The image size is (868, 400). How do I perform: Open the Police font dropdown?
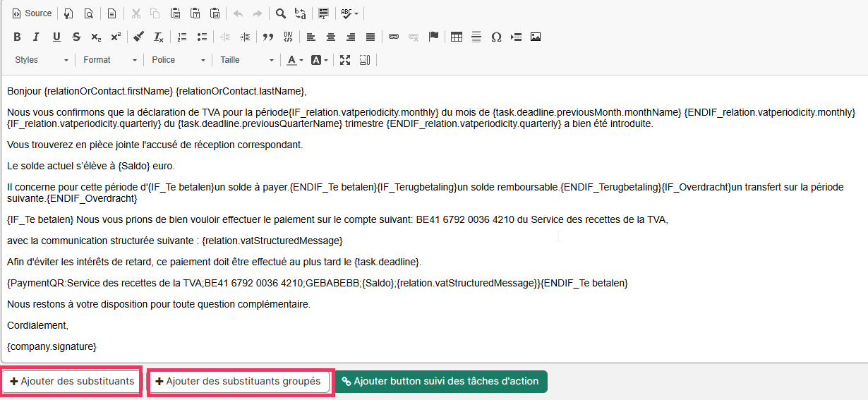(179, 60)
